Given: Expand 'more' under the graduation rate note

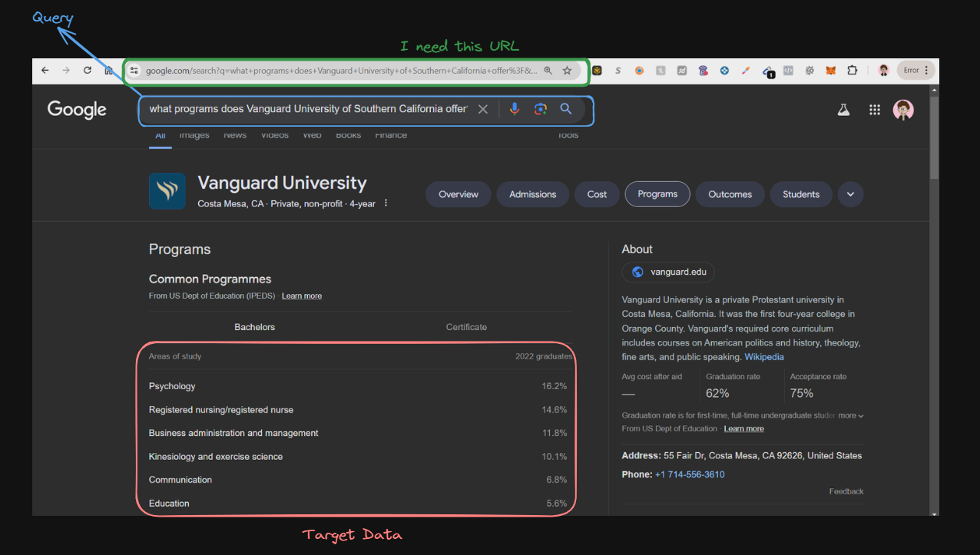Looking at the screenshot, I should pyautogui.click(x=849, y=415).
